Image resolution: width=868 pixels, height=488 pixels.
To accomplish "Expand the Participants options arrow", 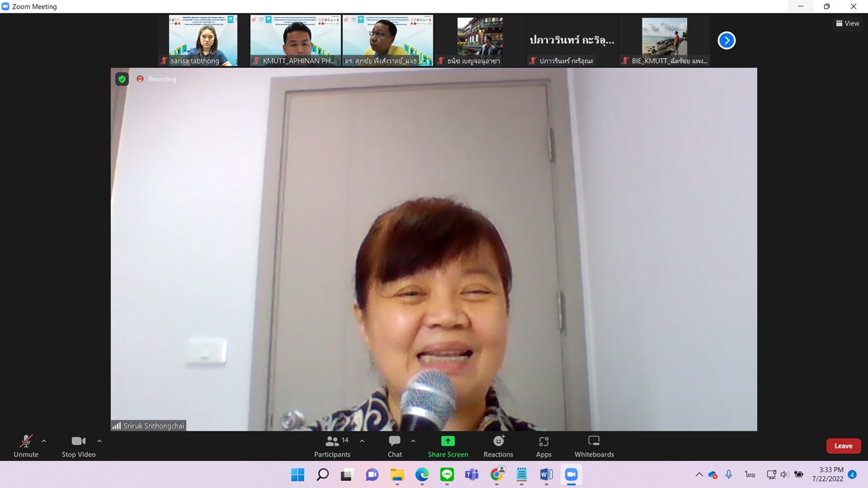I will coord(362,441).
